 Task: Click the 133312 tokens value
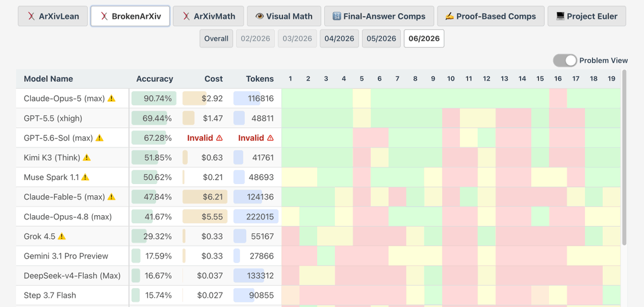(x=260, y=276)
